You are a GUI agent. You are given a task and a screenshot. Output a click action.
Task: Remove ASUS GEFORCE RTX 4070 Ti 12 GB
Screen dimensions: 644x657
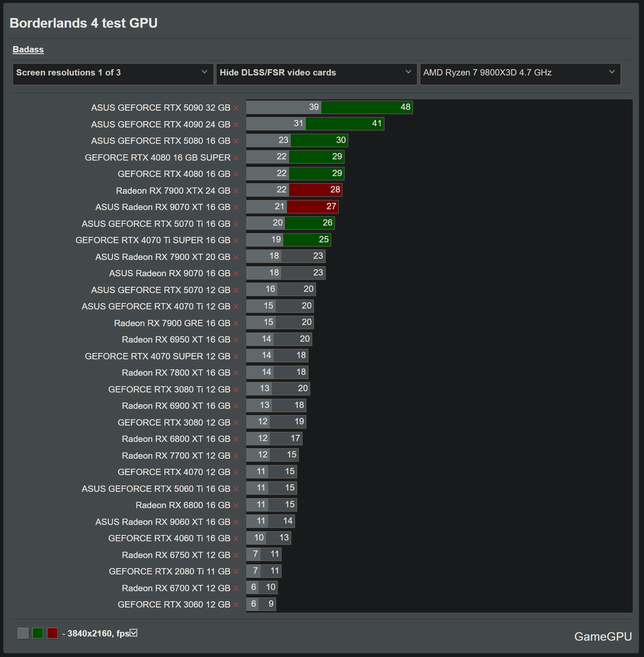[x=236, y=306]
